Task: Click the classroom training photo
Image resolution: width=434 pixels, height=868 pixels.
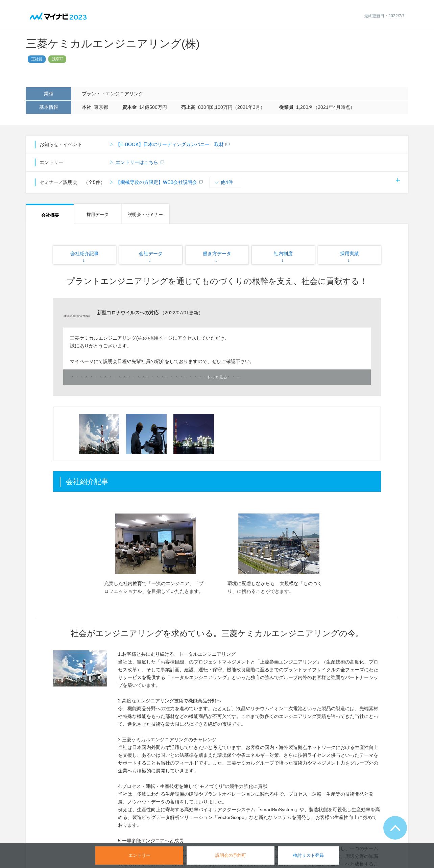Action: 155,544
